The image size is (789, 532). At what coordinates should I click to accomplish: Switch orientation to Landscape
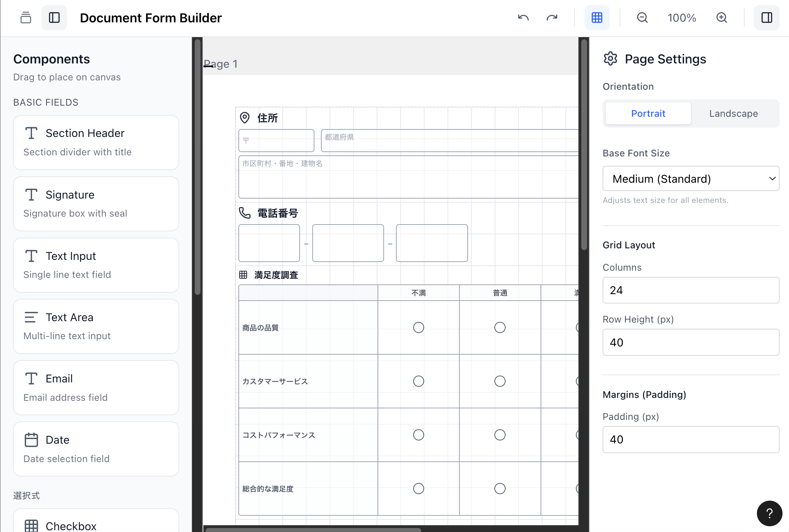[733, 114]
